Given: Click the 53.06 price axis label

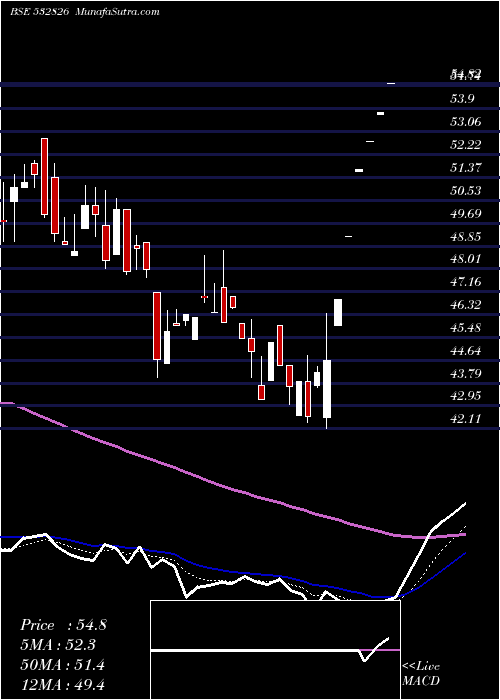Looking at the screenshot, I should (x=466, y=121).
